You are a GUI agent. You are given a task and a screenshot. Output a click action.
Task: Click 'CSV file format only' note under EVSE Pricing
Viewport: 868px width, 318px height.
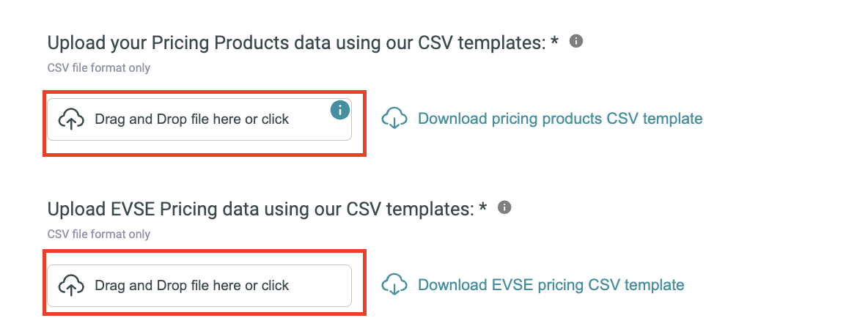pos(98,234)
